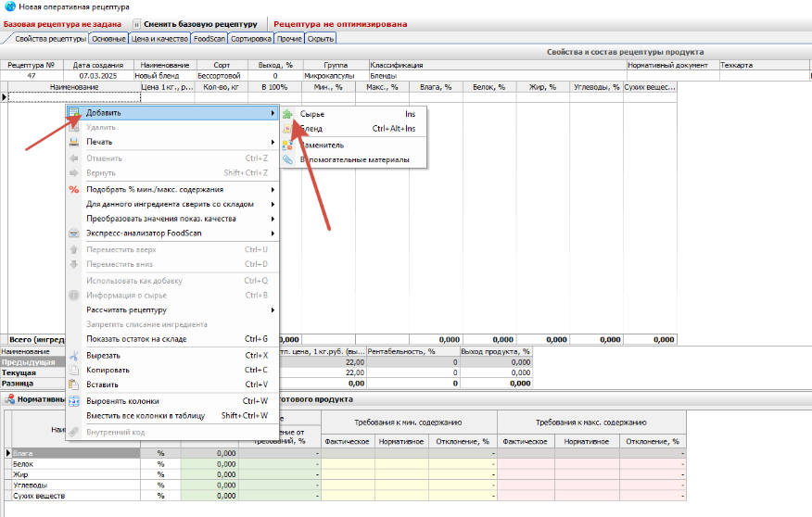The height and width of the screenshot is (517, 812).
Task: Click the scissors icon beside Вырезать
Action: (x=74, y=355)
